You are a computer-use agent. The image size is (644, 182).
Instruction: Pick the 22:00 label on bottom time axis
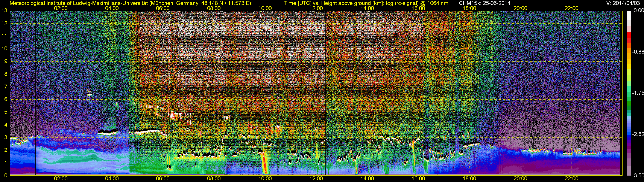[x=571, y=179]
